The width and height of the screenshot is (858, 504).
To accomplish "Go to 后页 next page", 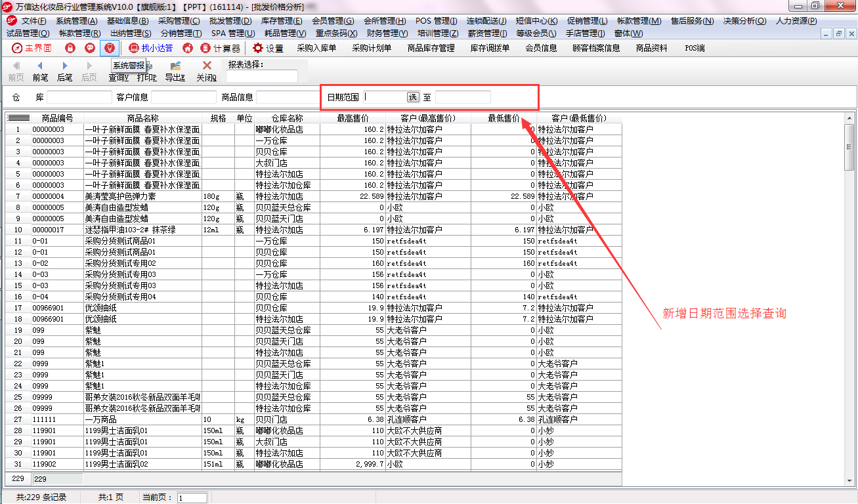I will [89, 72].
